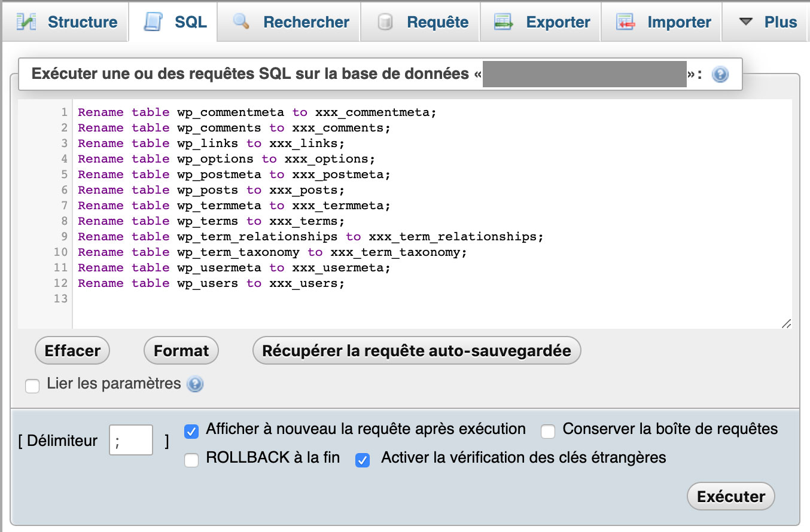Expand the Plus dropdown menu
The image size is (810, 532).
(x=766, y=22)
